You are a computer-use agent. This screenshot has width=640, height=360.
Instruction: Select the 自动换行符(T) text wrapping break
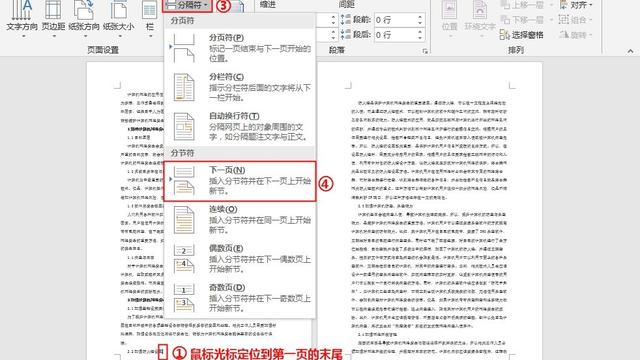click(x=240, y=126)
